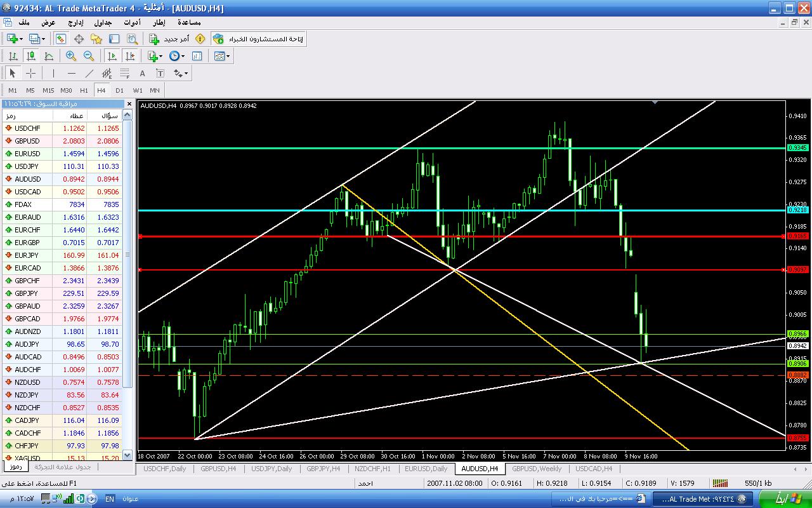Image resolution: width=812 pixels, height=508 pixels.
Task: Select the Trendline drawing tool
Action: (x=89, y=73)
